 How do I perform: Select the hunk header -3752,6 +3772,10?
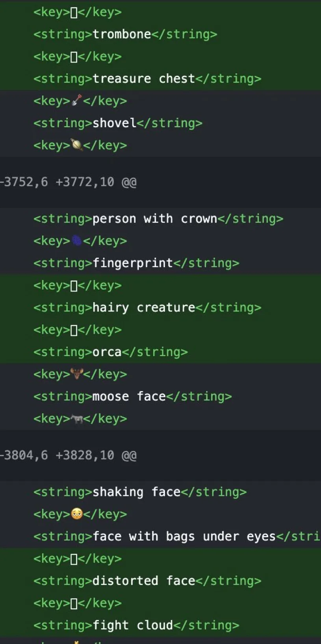point(68,182)
